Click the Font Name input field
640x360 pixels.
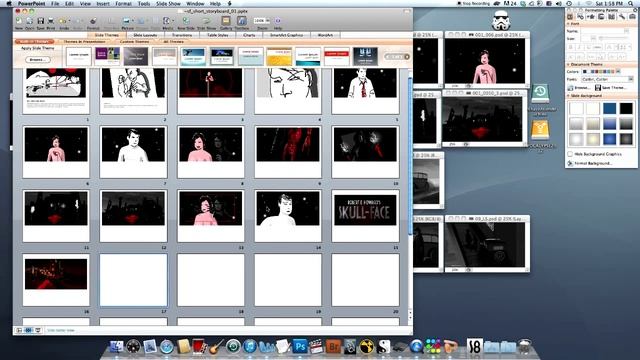(x=605, y=31)
